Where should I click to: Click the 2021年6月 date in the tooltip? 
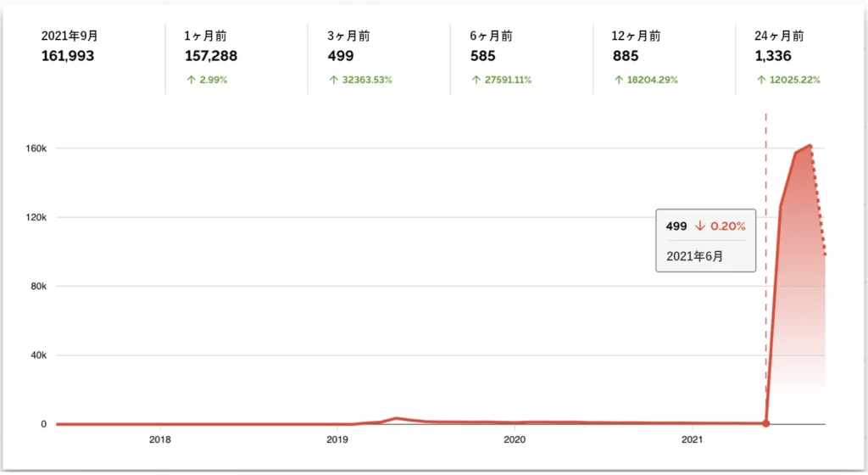coord(694,256)
